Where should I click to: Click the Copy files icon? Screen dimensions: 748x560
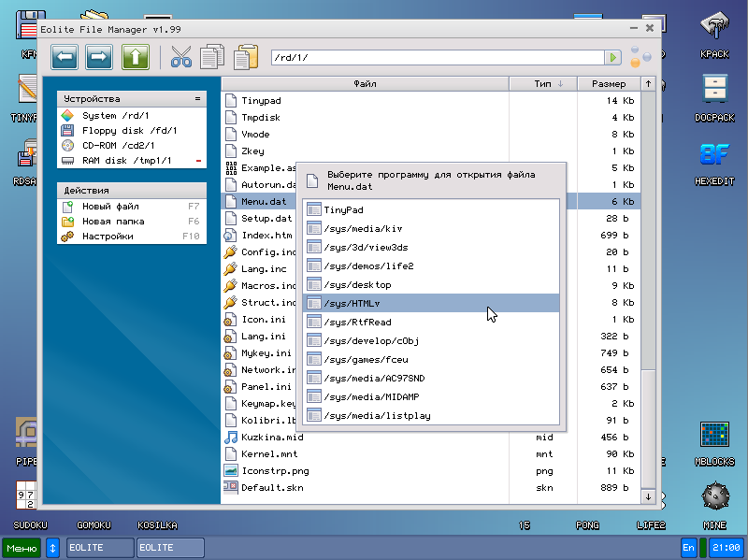[212, 57]
